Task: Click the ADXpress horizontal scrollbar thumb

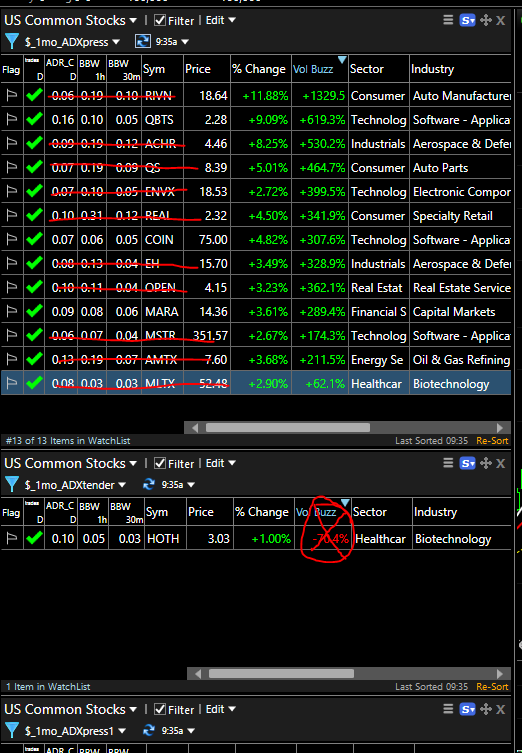Action: tap(288, 427)
